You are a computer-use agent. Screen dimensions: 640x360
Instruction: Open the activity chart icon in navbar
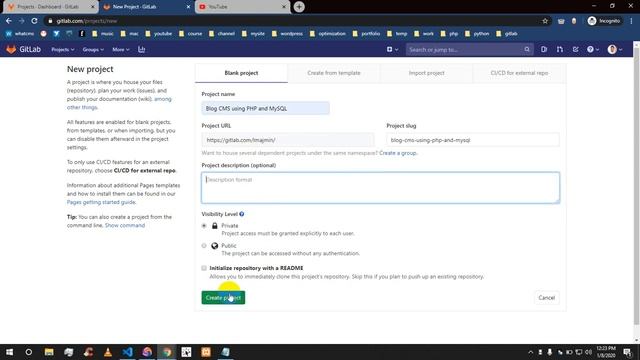pos(142,49)
